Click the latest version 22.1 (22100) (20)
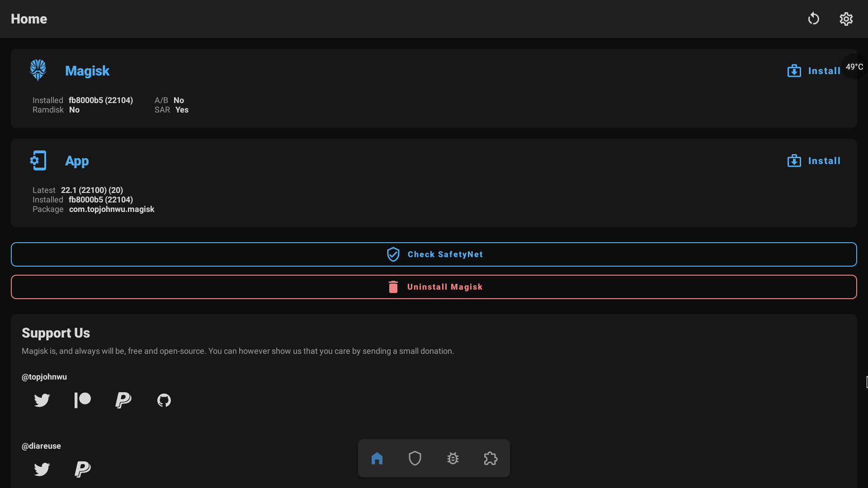Image resolution: width=868 pixels, height=488 pixels. click(x=92, y=190)
